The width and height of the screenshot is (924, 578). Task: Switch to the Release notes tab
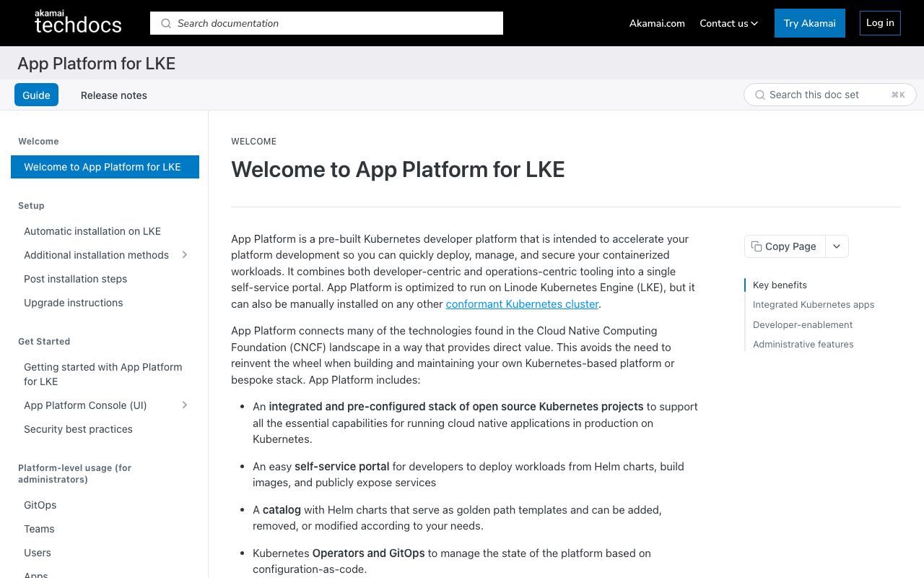coord(114,95)
